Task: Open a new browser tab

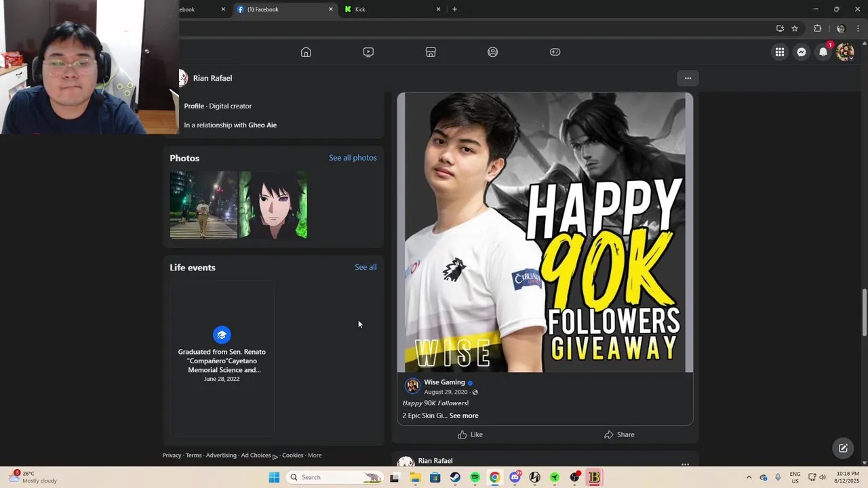Action: coord(454,9)
